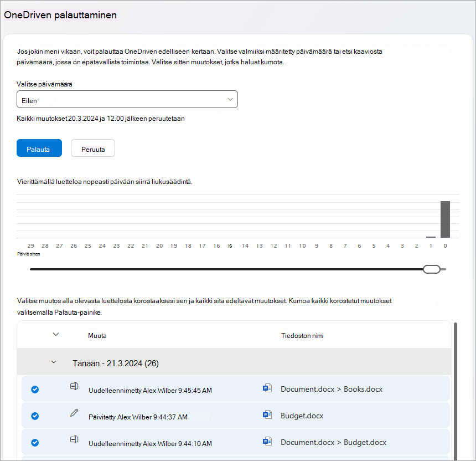Click file name 'Document.docx > Books.docx'

click(x=332, y=389)
